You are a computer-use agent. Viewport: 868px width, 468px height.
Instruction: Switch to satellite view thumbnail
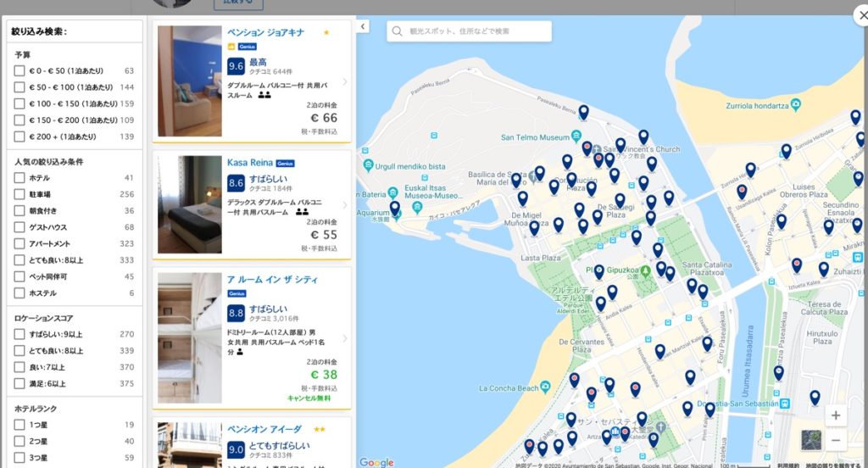click(811, 440)
